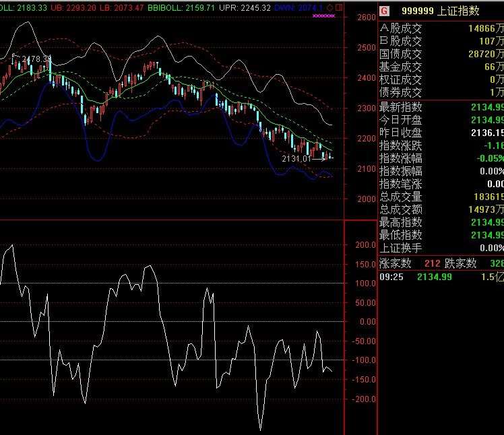The image size is (504, 435).
Task: Click the 涨家数 count 212
Action: [432, 263]
